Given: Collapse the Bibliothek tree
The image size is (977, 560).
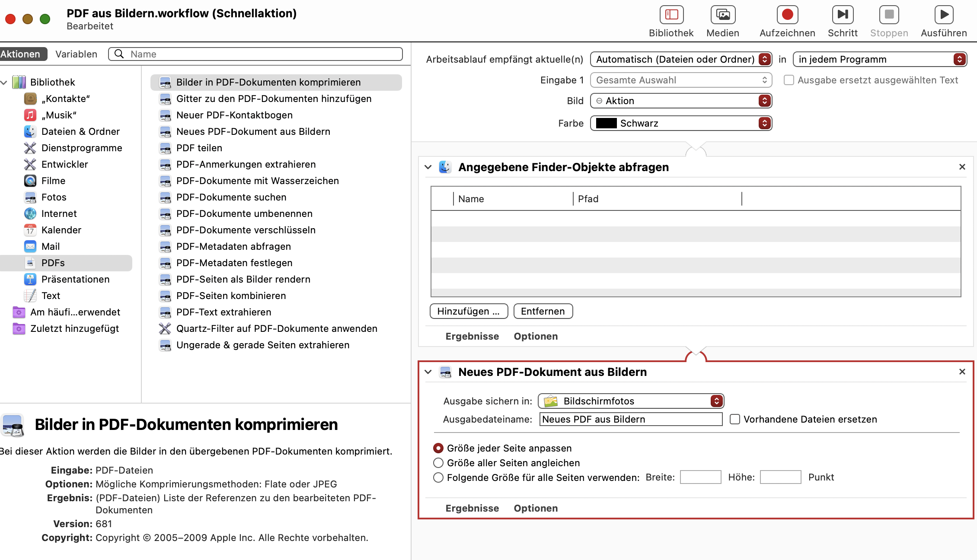Looking at the screenshot, I should [4, 82].
